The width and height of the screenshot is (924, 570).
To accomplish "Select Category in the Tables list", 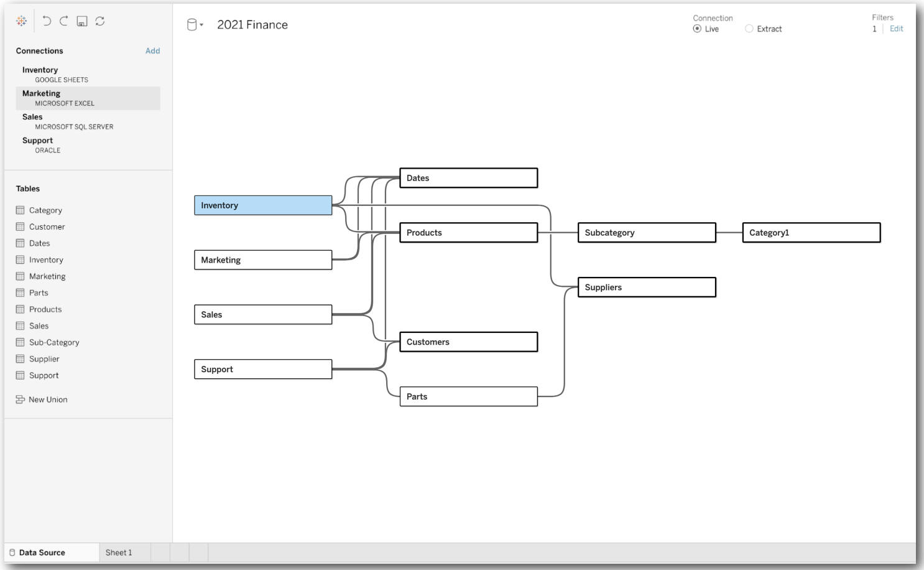I will (45, 210).
